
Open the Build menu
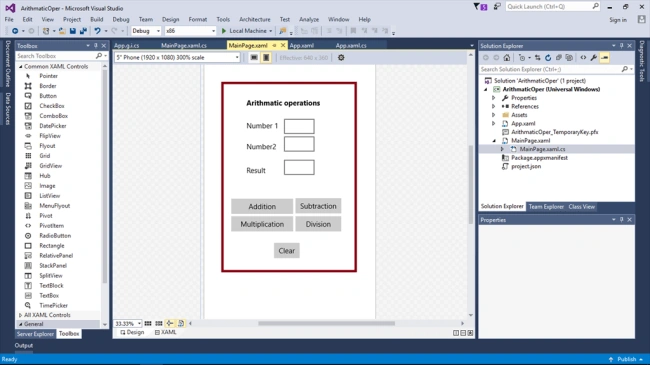pyautogui.click(x=97, y=19)
